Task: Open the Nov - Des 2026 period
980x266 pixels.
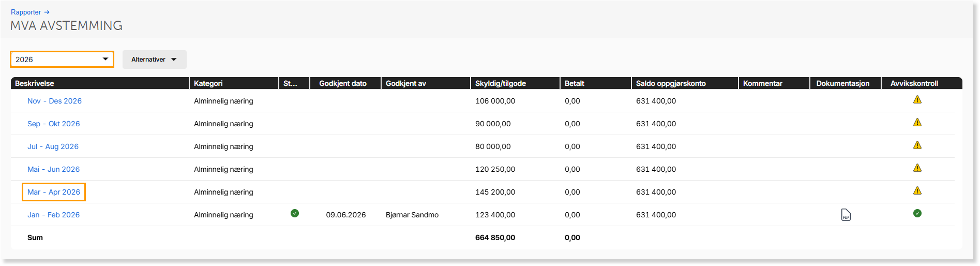Action: pyautogui.click(x=54, y=101)
